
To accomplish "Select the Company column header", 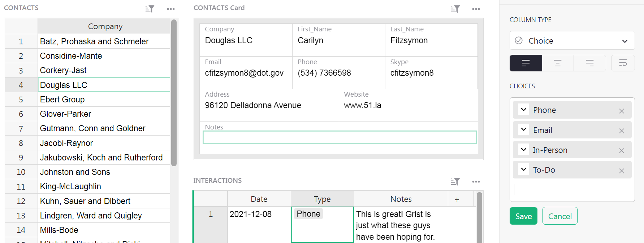I will pyautogui.click(x=105, y=27).
